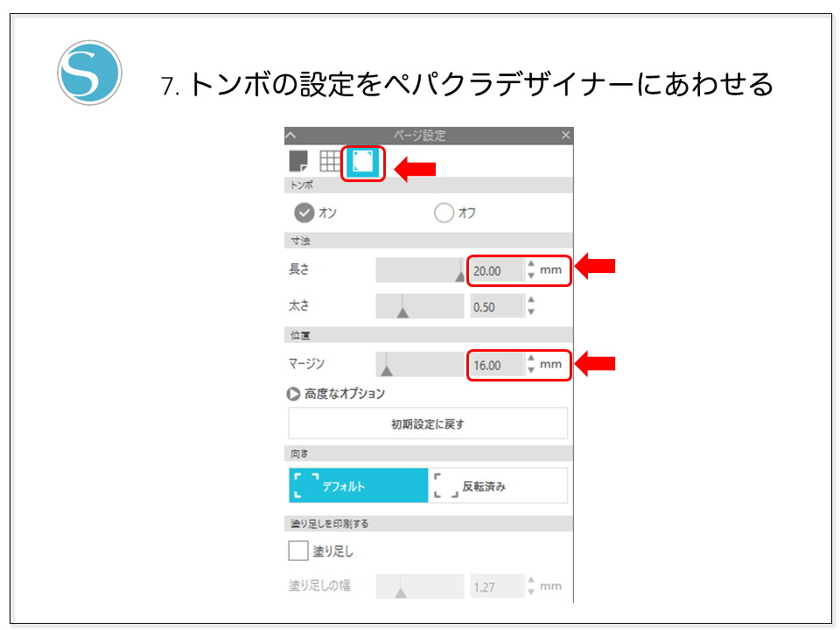Increase マージン value with up arrow

(531, 358)
